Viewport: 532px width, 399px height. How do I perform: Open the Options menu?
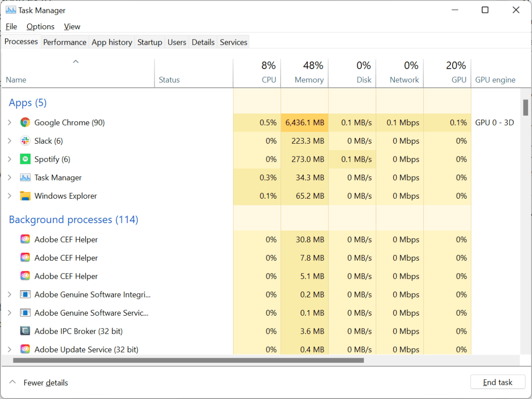point(40,27)
